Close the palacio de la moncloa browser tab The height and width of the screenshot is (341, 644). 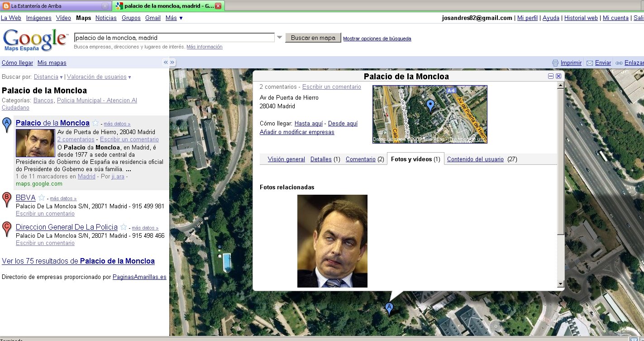(218, 6)
